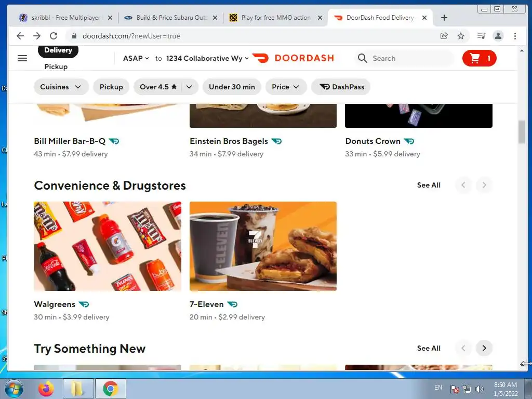The image size is (532, 399).
Task: Click previous arrow in Convenience & Drugstores
Action: point(463,185)
